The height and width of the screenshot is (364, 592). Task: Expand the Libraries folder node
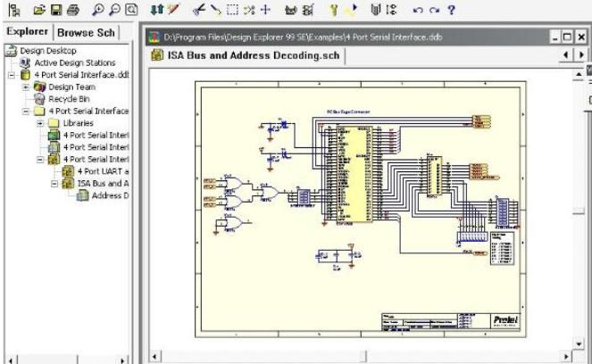[40, 123]
